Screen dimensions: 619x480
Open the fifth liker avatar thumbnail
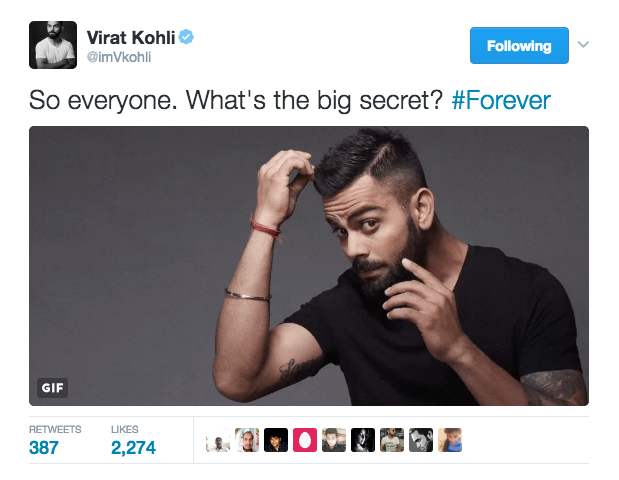point(334,440)
